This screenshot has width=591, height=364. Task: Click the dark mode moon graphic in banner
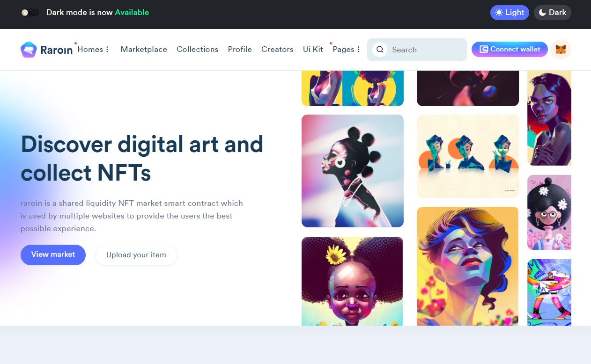tap(30, 13)
